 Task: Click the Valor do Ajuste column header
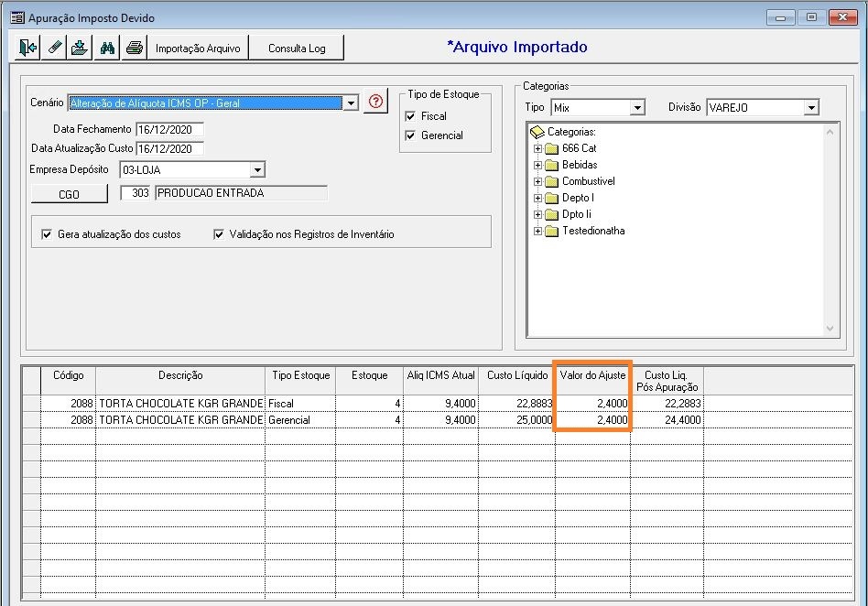pos(593,381)
